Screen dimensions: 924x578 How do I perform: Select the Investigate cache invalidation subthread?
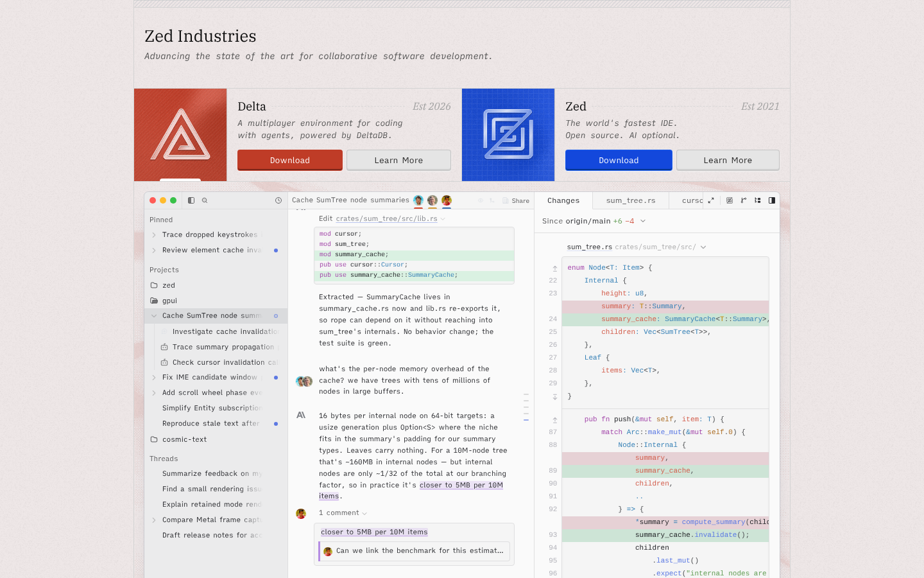tap(221, 331)
